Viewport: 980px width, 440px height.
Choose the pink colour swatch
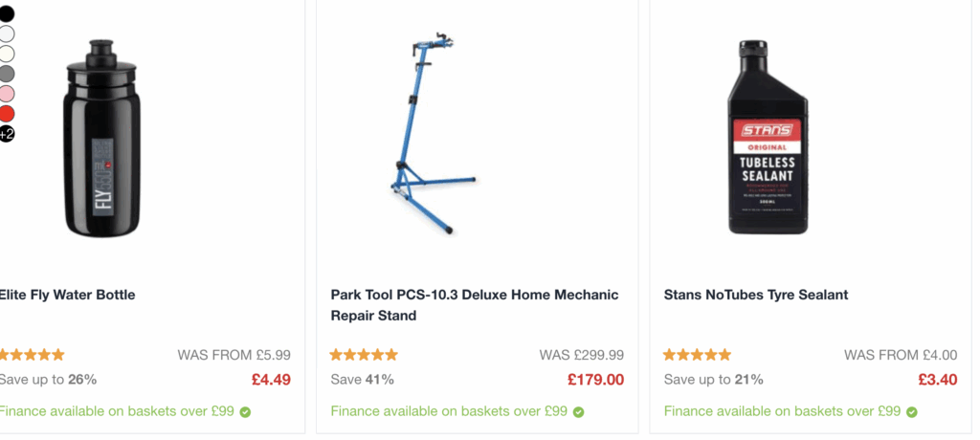6,94
